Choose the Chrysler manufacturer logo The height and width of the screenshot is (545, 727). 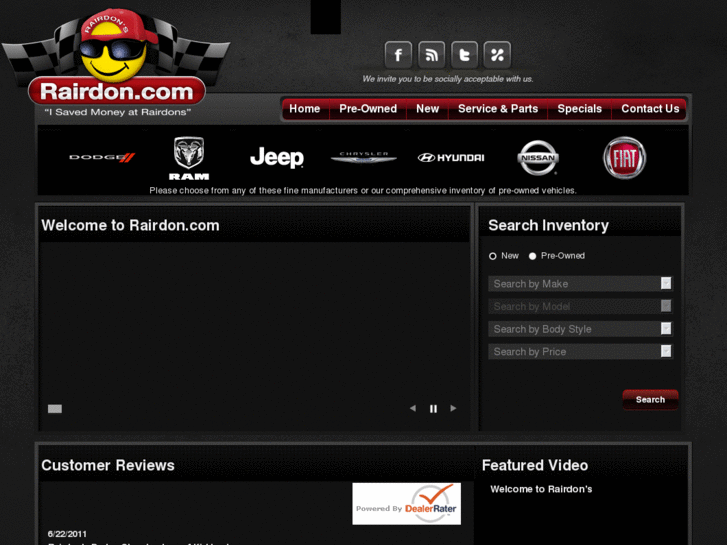(x=364, y=157)
